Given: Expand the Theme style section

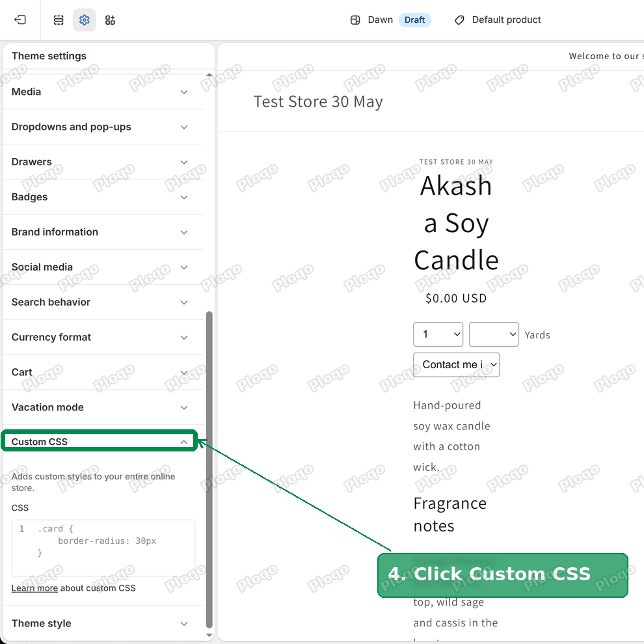Looking at the screenshot, I should [103, 623].
